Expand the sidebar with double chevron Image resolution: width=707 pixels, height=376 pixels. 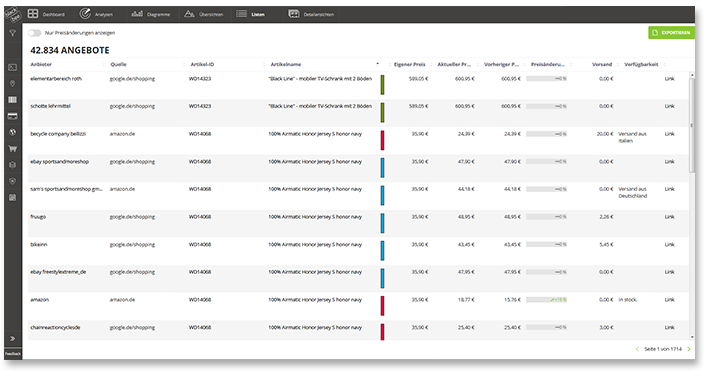[x=13, y=339]
